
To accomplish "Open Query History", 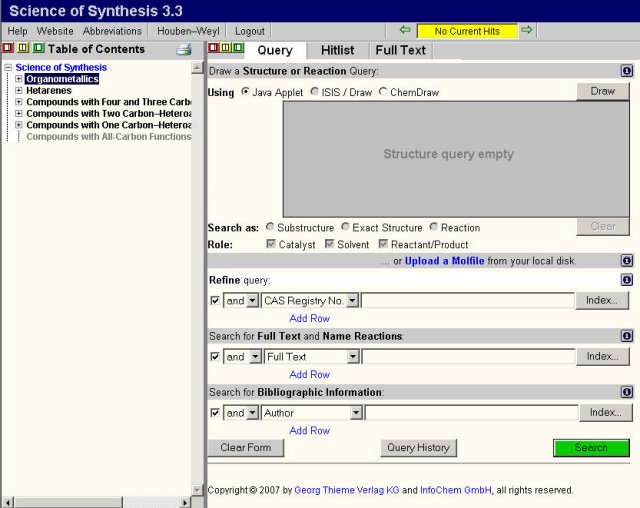I will (419, 448).
